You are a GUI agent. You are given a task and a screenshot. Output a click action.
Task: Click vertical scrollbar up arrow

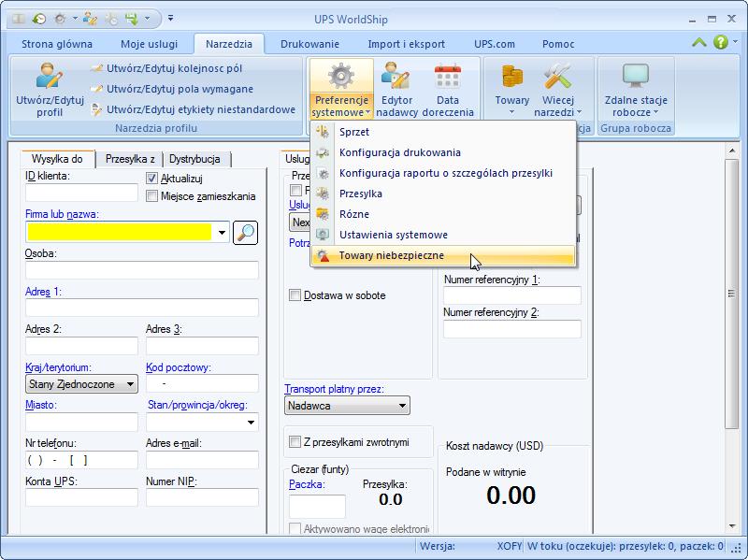(732, 151)
